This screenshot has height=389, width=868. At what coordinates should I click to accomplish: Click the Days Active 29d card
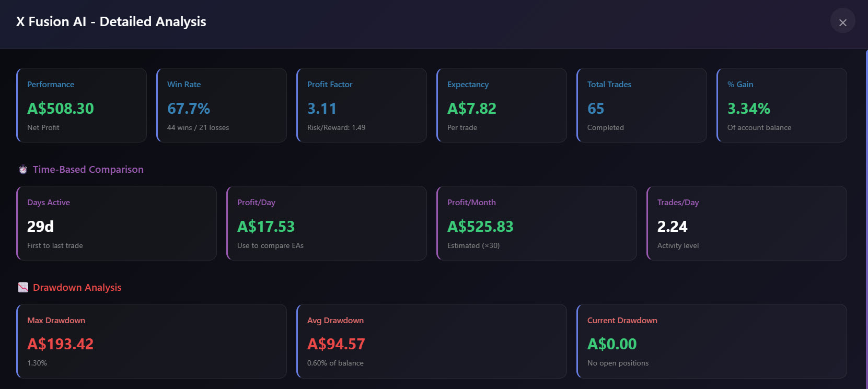tap(117, 223)
